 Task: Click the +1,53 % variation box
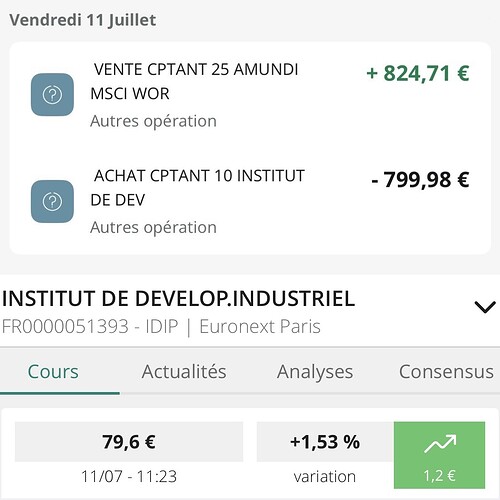point(325,442)
